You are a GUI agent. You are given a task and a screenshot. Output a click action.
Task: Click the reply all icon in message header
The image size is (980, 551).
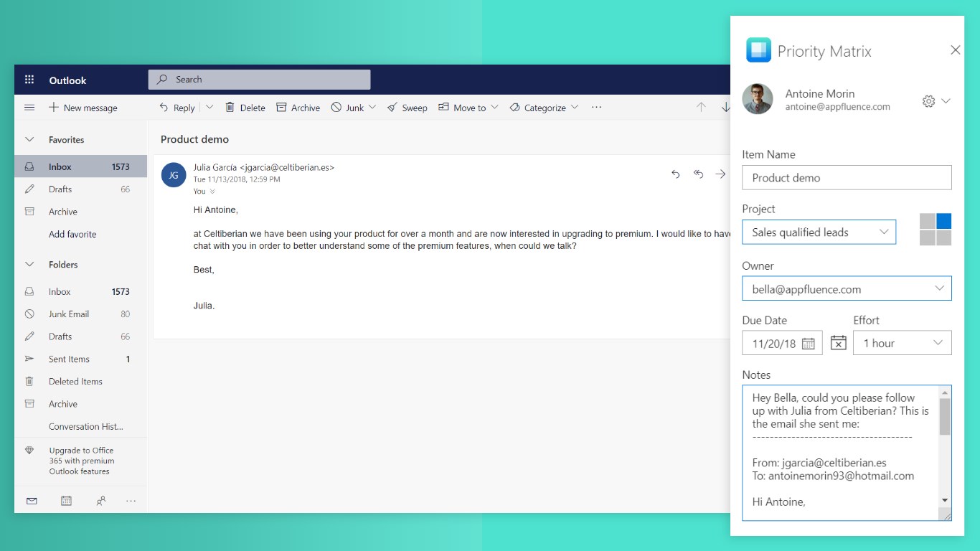(x=698, y=174)
